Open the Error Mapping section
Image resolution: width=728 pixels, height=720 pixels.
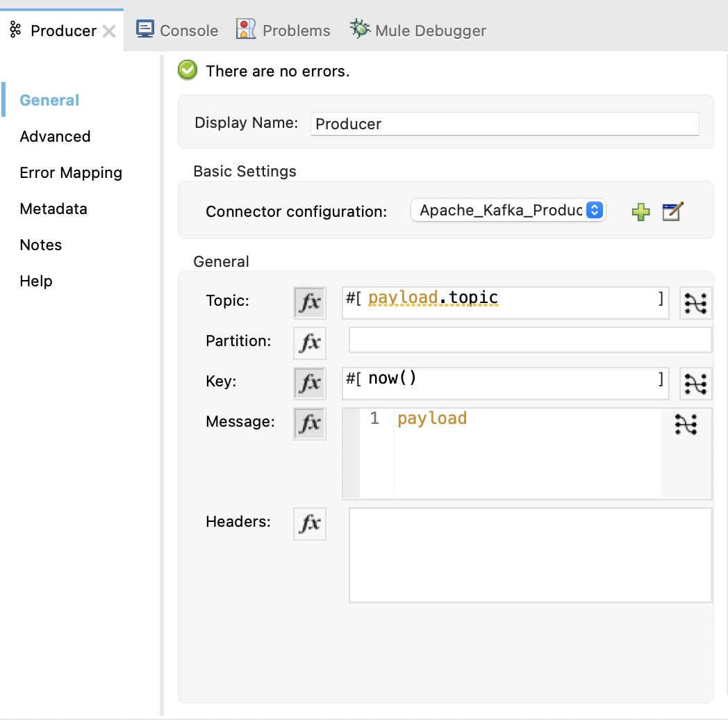point(70,172)
